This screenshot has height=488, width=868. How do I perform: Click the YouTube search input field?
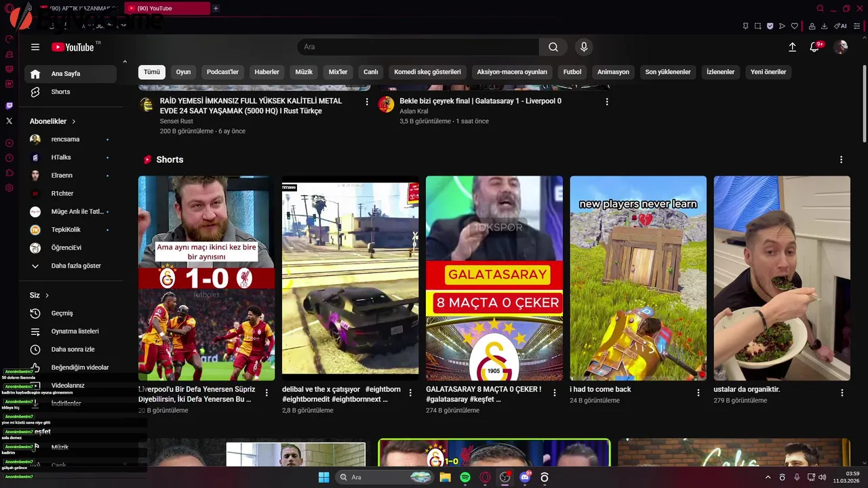(x=418, y=47)
